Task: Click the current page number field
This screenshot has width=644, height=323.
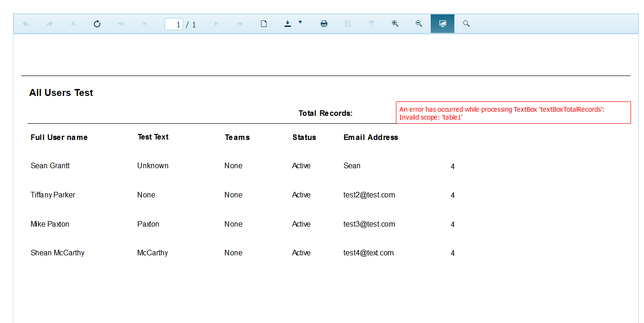Action: (x=174, y=24)
